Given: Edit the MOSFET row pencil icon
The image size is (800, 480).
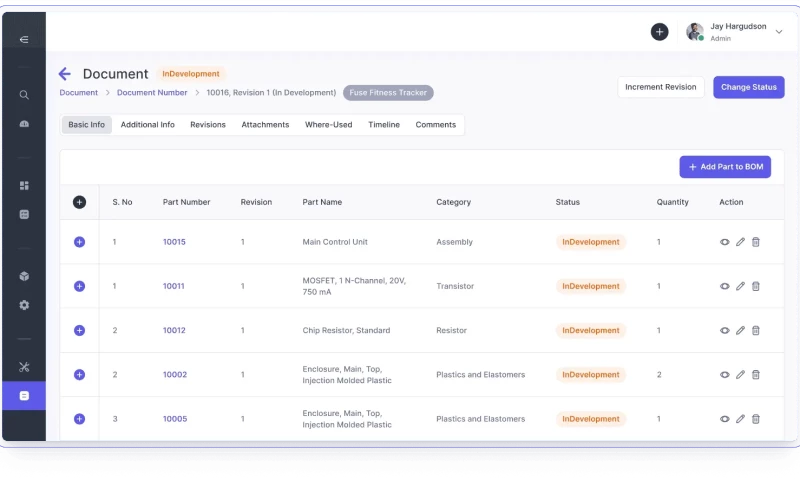Looking at the screenshot, I should pyautogui.click(x=740, y=286).
